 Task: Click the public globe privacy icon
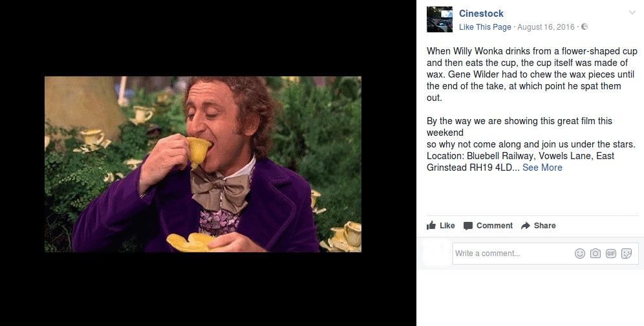pos(585,27)
